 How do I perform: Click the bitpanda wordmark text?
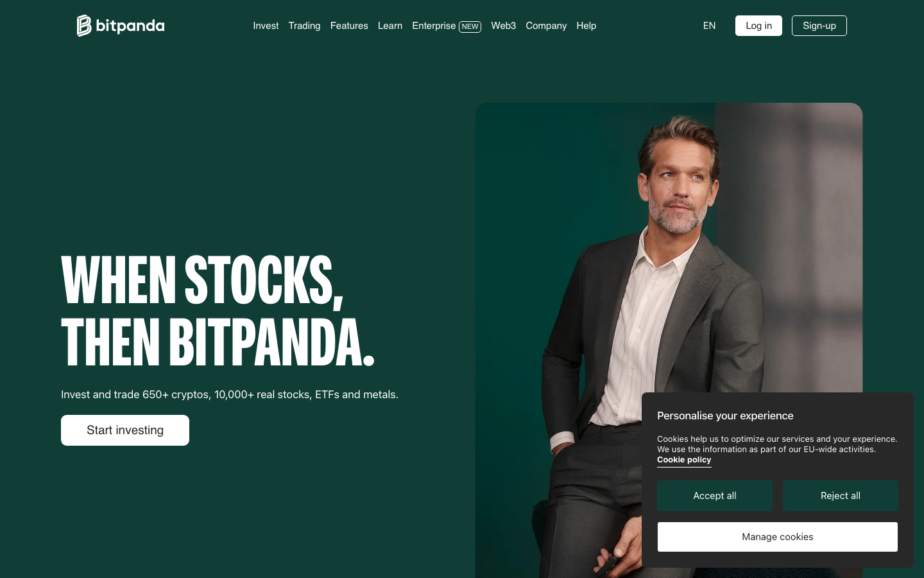point(130,26)
